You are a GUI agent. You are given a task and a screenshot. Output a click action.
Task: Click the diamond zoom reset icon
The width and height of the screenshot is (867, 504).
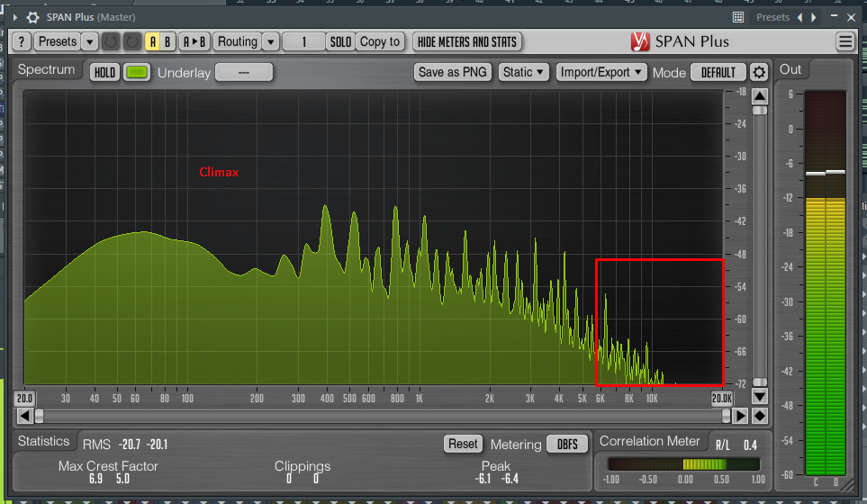760,416
